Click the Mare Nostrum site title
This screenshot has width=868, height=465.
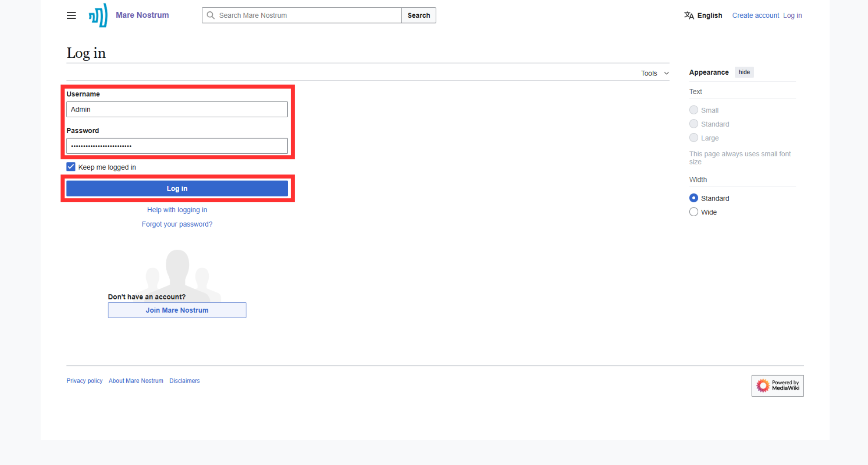pyautogui.click(x=142, y=15)
